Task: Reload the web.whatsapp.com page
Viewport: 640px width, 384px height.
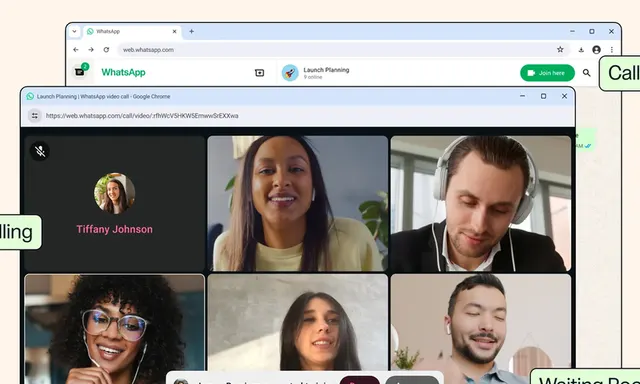Action: (x=106, y=49)
